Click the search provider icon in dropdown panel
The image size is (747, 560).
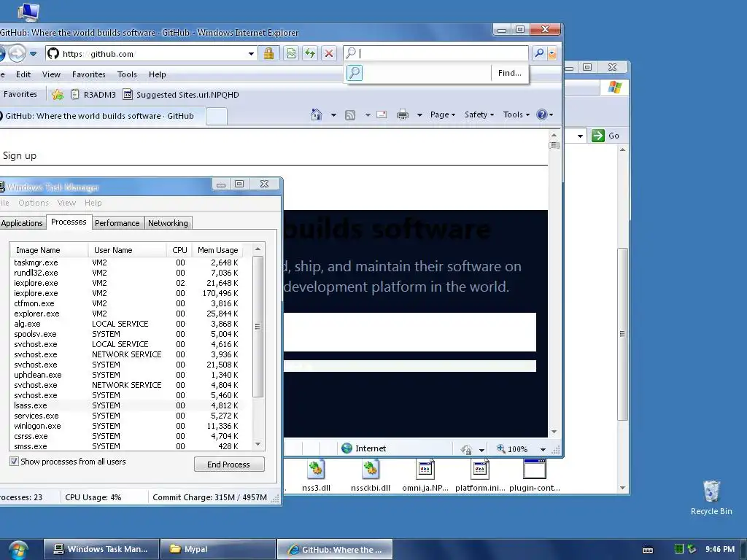(355, 73)
